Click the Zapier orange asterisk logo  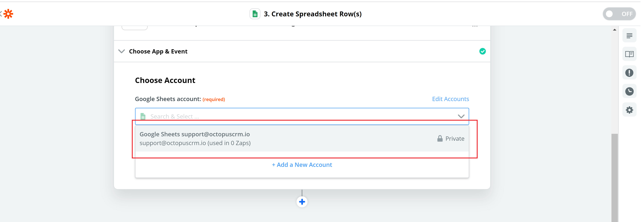8,14
